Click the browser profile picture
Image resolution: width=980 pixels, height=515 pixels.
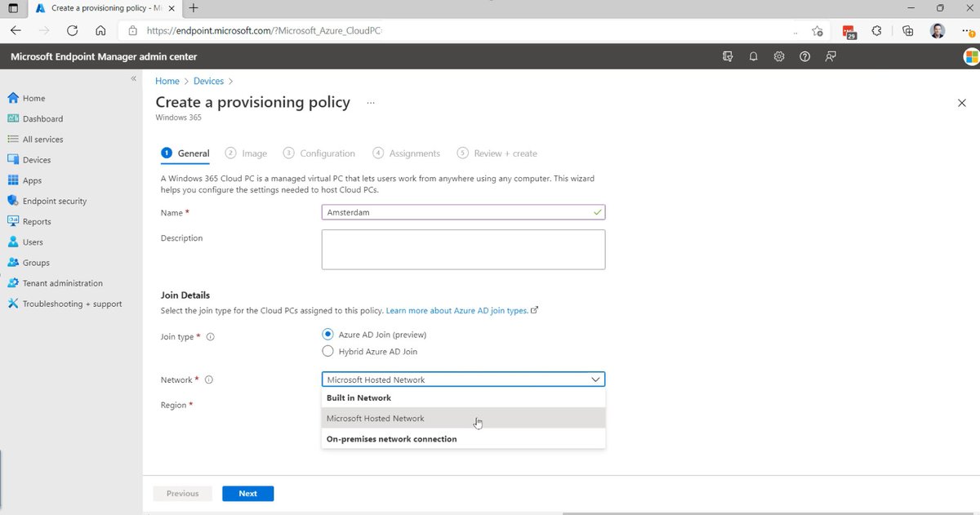(937, 30)
